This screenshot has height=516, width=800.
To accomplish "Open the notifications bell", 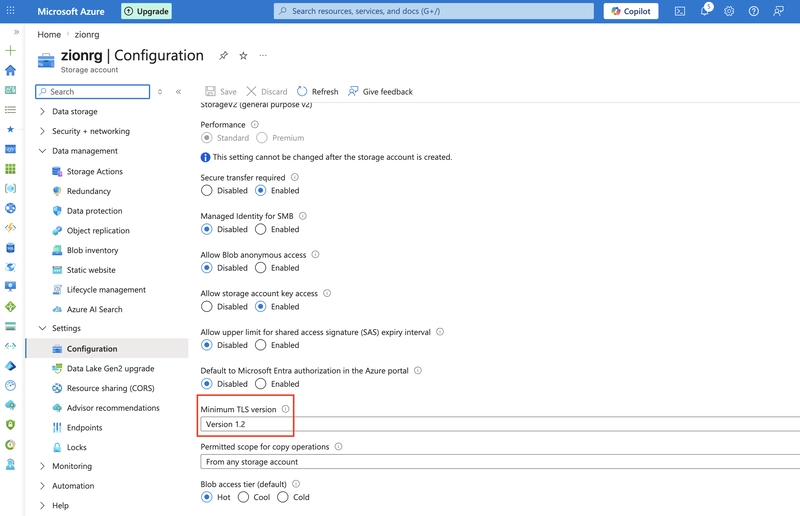I will point(706,11).
